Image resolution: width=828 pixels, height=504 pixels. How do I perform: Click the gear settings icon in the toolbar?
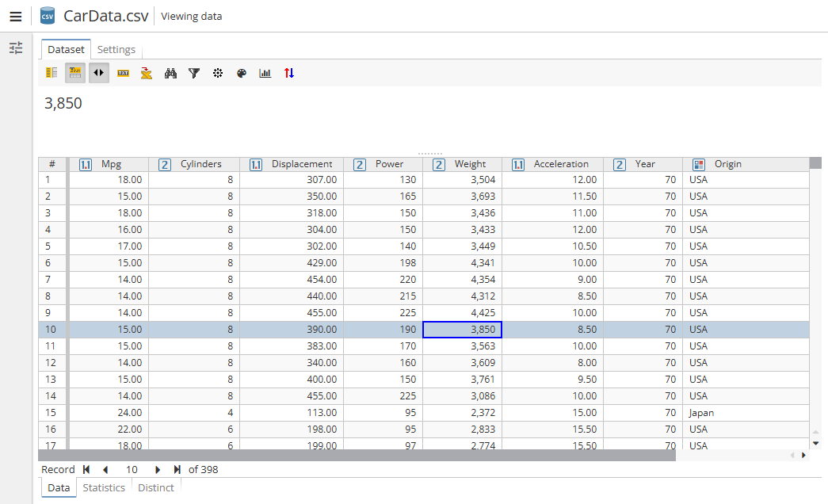tap(218, 73)
